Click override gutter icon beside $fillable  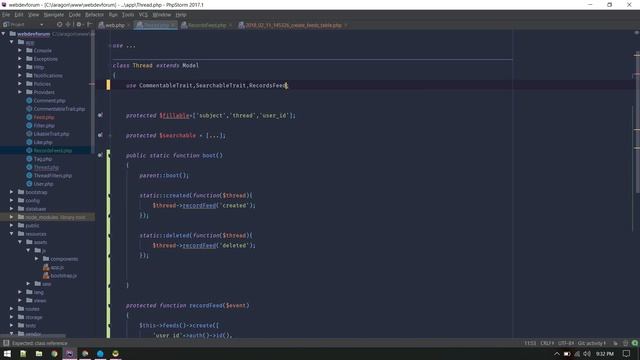[100, 116]
